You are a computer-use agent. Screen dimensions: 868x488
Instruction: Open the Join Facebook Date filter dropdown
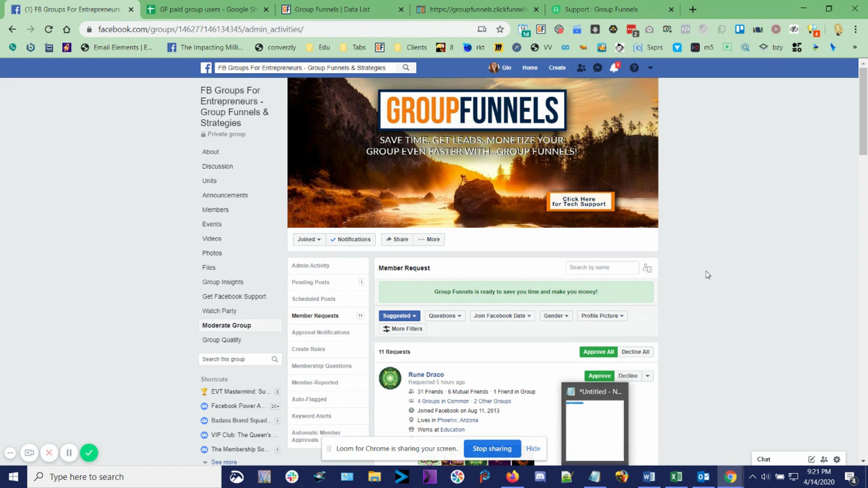tap(502, 316)
